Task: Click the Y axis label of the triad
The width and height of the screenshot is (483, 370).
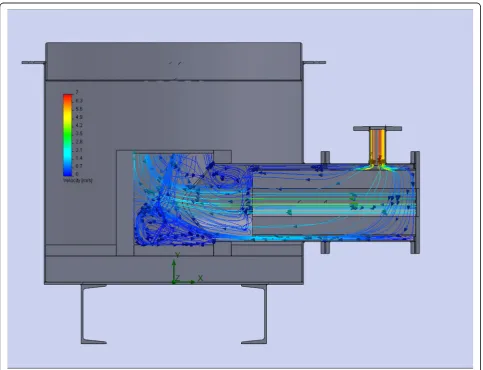Action: pos(178,255)
